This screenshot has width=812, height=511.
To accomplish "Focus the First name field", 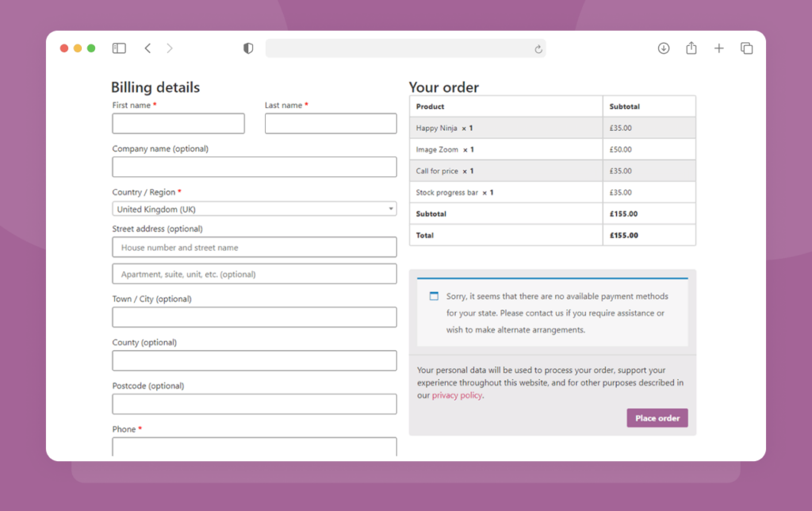I will (x=178, y=124).
